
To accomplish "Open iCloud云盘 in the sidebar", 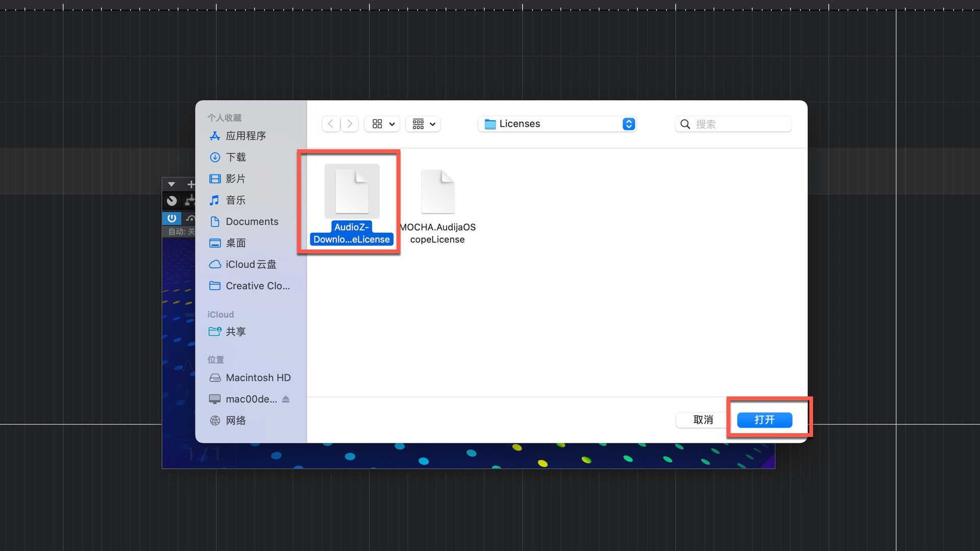I will [250, 264].
